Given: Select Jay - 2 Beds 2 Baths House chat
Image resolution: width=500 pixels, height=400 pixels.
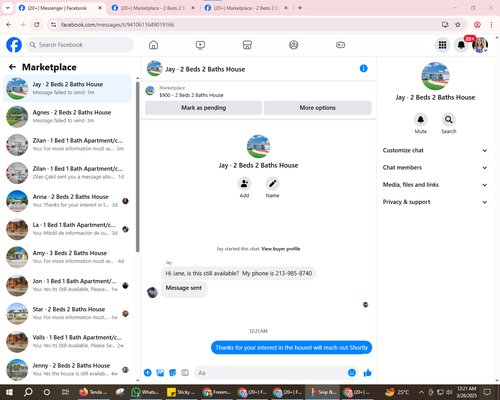Looking at the screenshot, I should click(68, 88).
